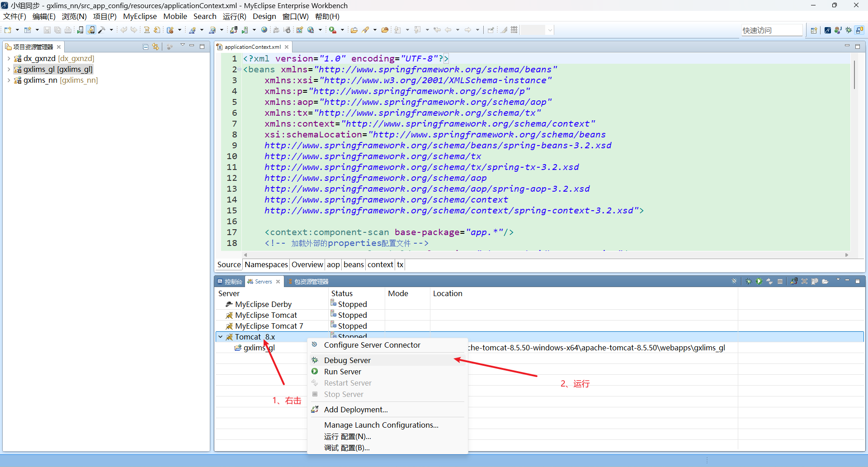Minimize the project explorer panel
This screenshot has width=868, height=467.
[192, 46]
